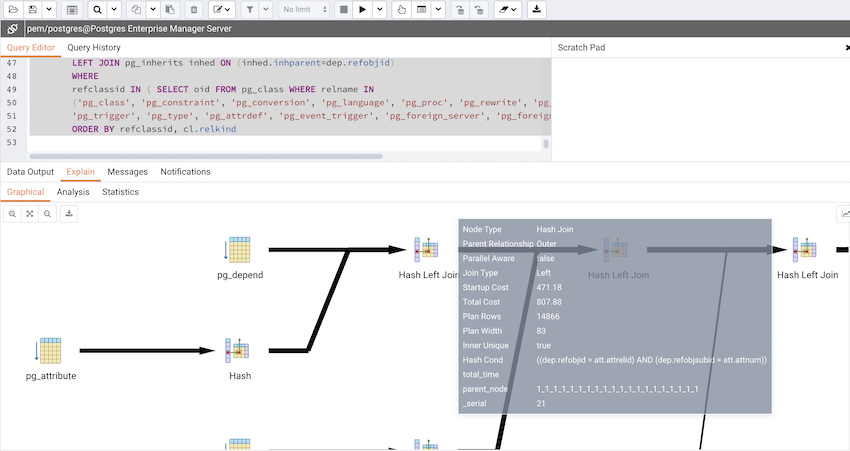Save the query file
The width and height of the screenshot is (850, 451).
[33, 9]
